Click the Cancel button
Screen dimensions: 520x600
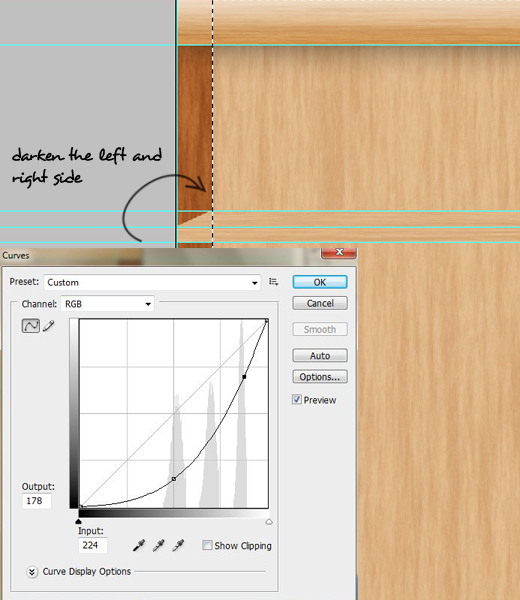320,303
